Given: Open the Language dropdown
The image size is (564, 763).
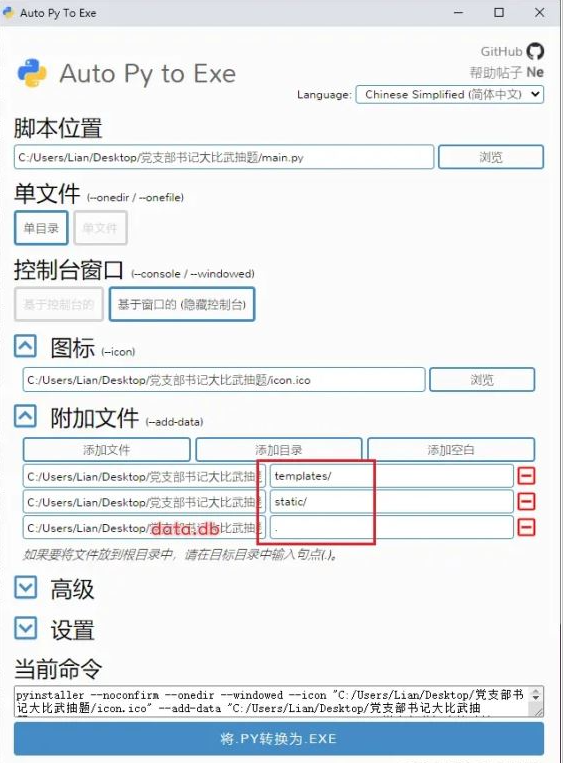Looking at the screenshot, I should [450, 94].
